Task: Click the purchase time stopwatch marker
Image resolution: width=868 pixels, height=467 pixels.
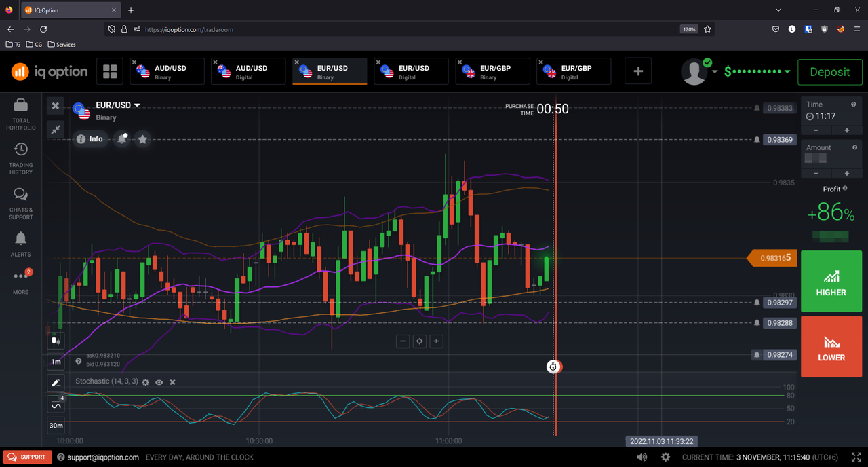Action: click(x=554, y=367)
